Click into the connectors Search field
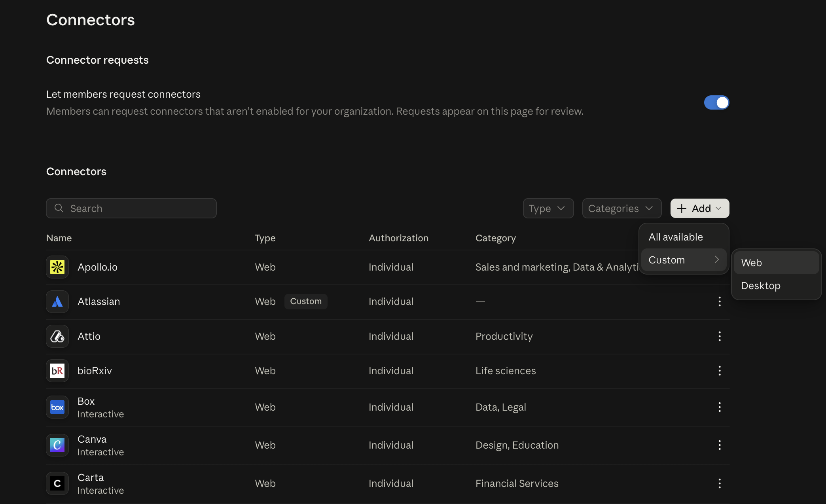The width and height of the screenshot is (826, 504). pos(131,208)
